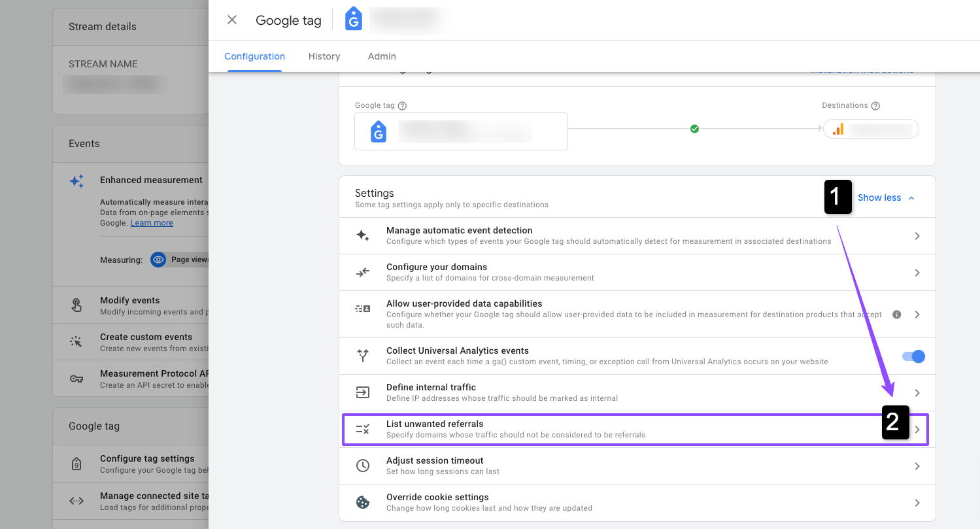The image size is (980, 529).
Task: Click help icon next to Google tag label
Action: [x=402, y=105]
